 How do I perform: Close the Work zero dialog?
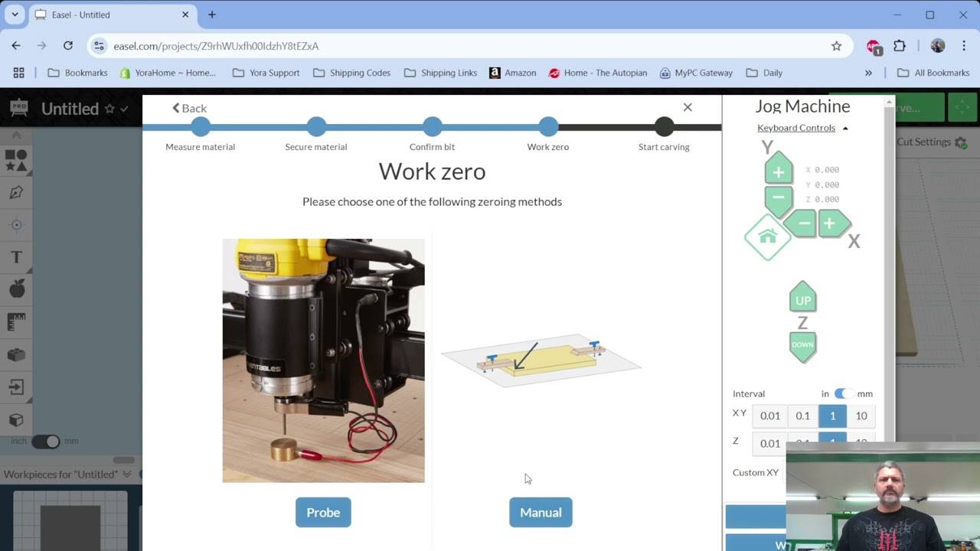[688, 108]
